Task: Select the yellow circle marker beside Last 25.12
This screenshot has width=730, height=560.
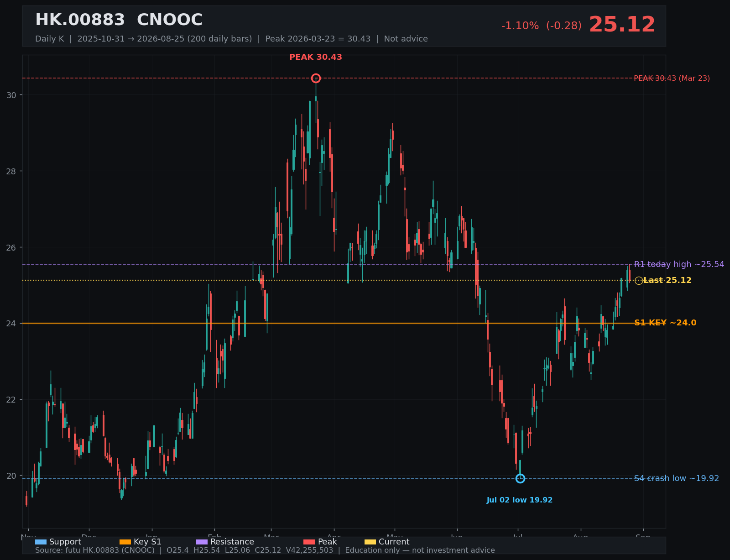Action: coord(639,281)
